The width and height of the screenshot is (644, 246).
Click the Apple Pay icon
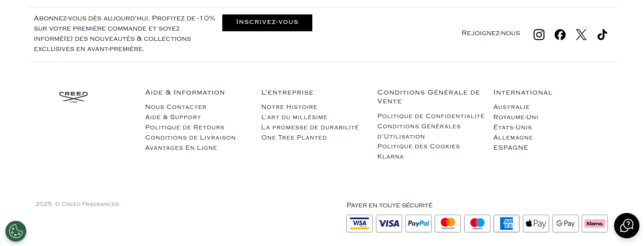[x=536, y=224]
